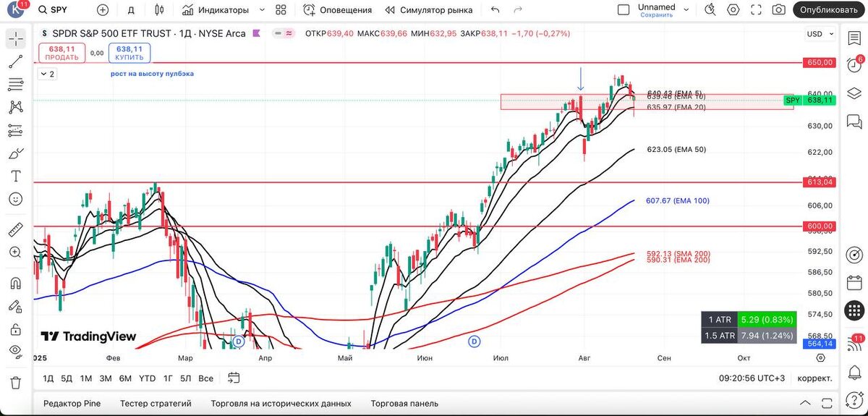Open Оповещения alert creation
The height and width of the screenshot is (416, 868).
click(x=337, y=10)
